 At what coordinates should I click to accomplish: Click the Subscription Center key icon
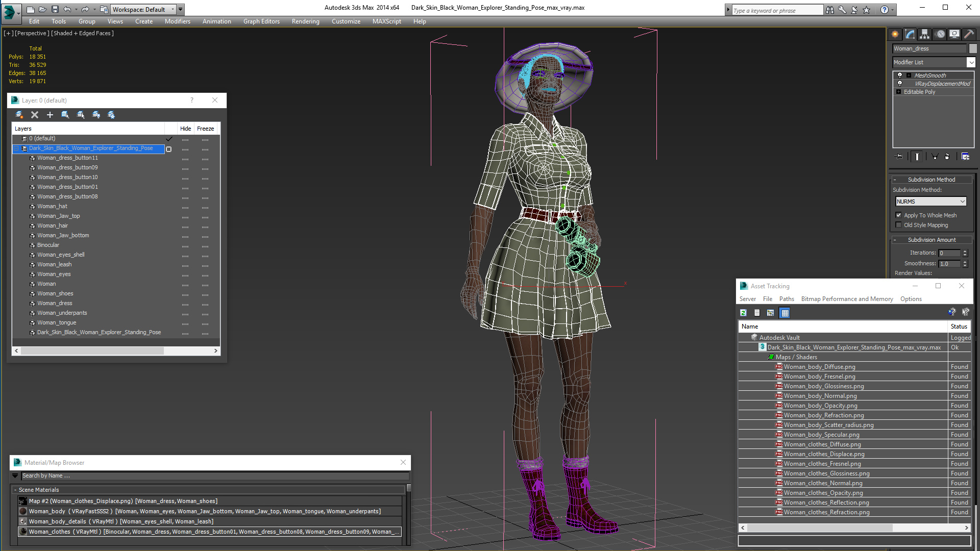[x=842, y=10]
